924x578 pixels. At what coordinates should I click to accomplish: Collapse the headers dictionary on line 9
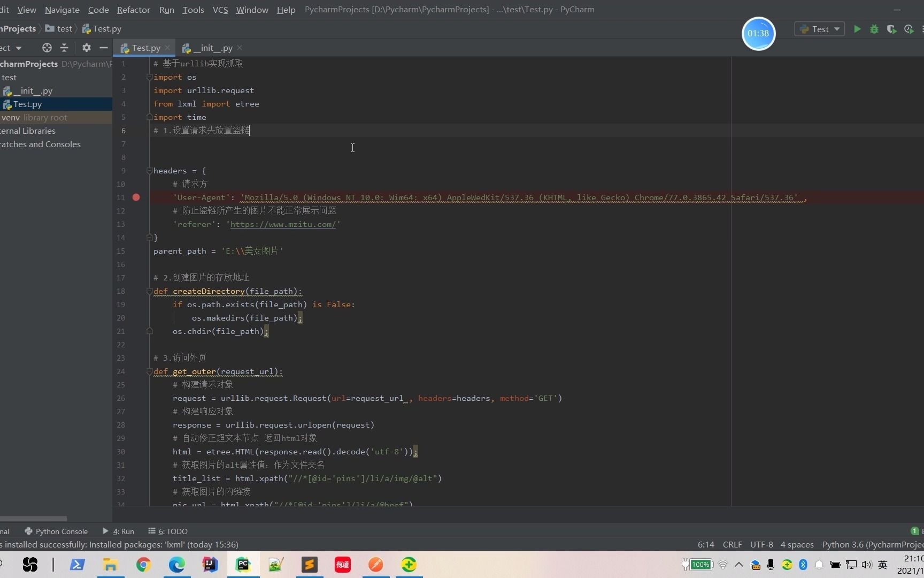150,171
